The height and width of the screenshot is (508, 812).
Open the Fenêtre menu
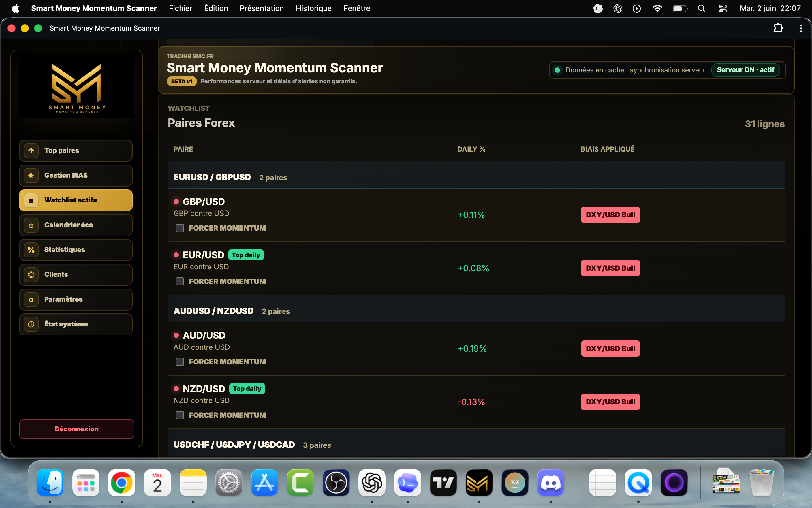(x=357, y=8)
